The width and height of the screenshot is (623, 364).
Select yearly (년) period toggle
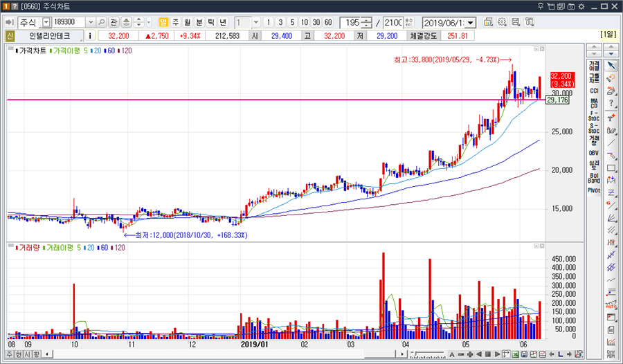click(224, 22)
